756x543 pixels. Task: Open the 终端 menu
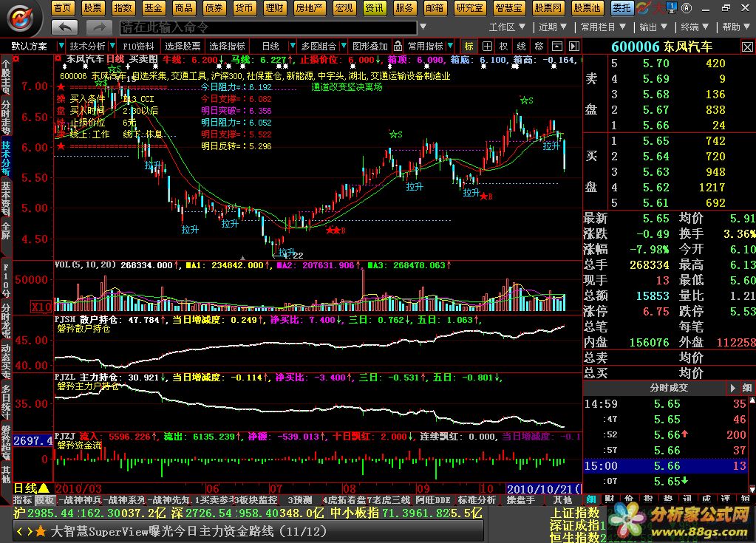click(x=694, y=27)
